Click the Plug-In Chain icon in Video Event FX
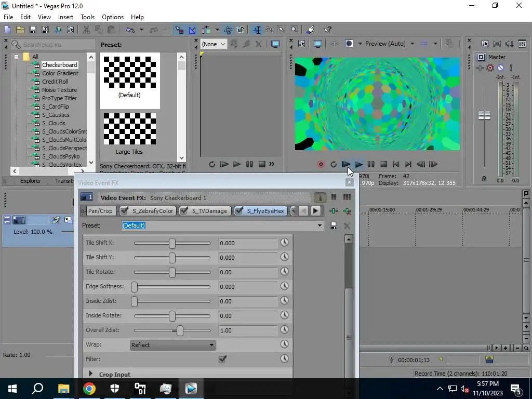The width and height of the screenshot is (532, 399). (x=334, y=211)
